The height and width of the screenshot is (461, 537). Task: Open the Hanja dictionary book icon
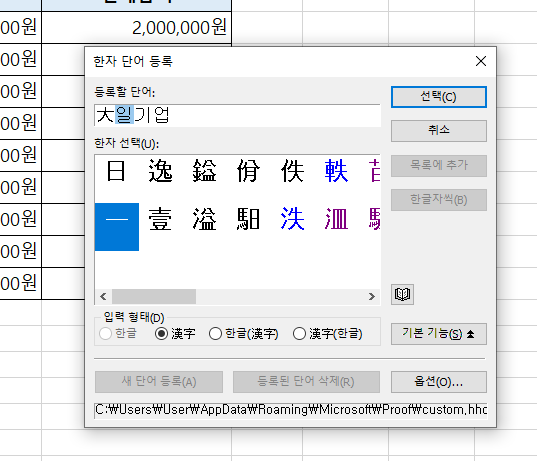tap(402, 295)
